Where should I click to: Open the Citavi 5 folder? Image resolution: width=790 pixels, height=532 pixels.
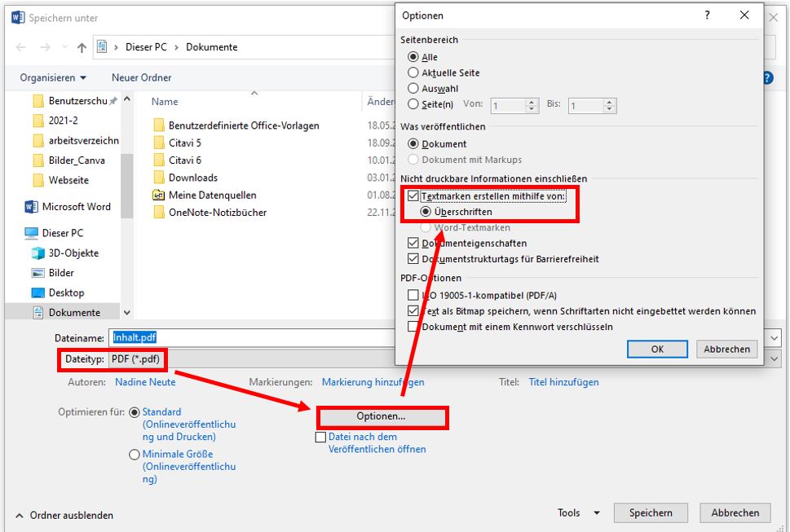tap(184, 143)
